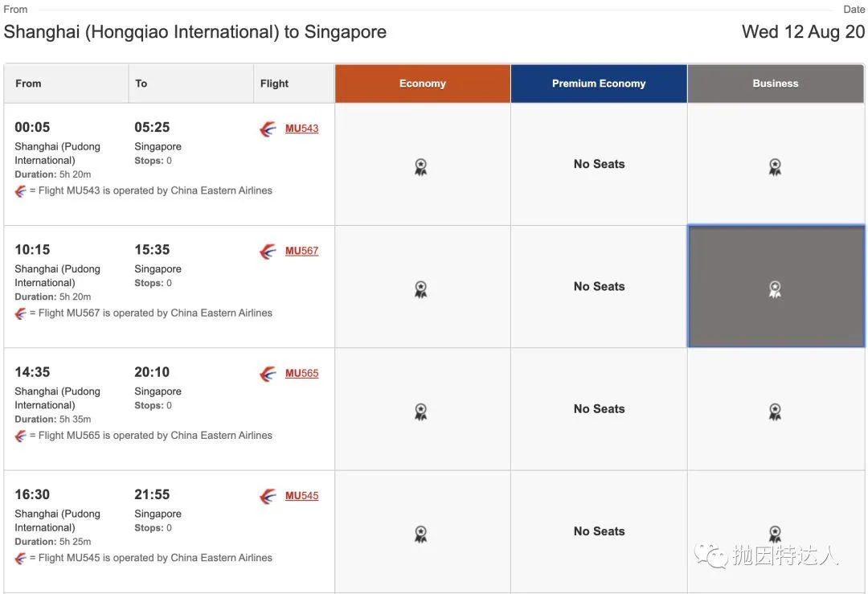
Task: Click the China Eastern logo beside MU545
Action: point(268,495)
